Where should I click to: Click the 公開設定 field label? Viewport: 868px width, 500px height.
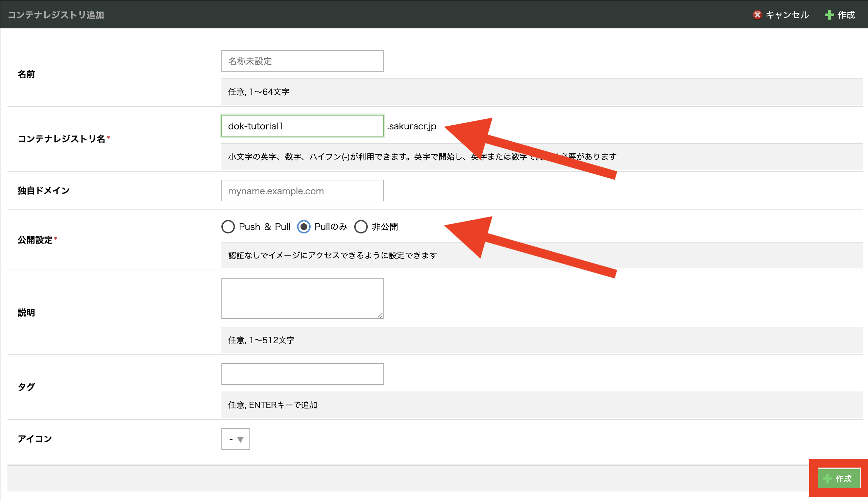[35, 240]
